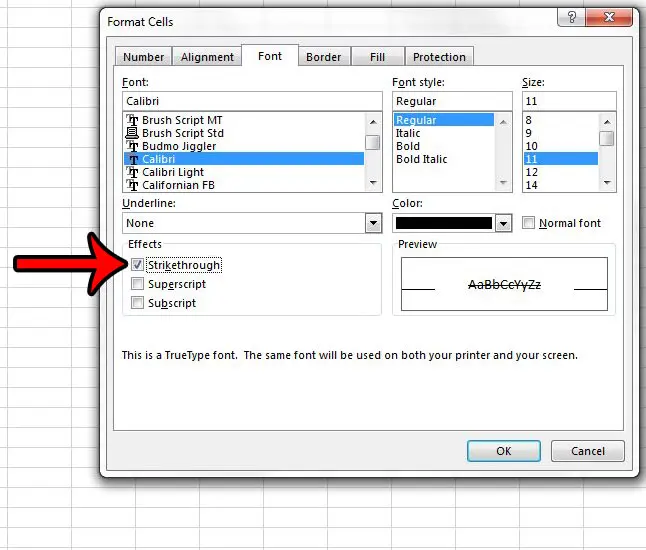The height and width of the screenshot is (550, 646).
Task: Open the Fill tab
Action: click(x=377, y=57)
